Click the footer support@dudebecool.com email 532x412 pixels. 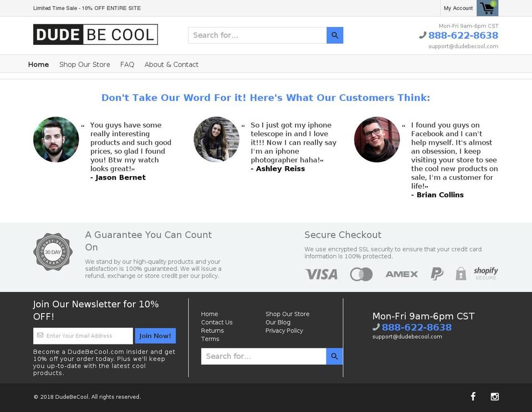coord(407,336)
